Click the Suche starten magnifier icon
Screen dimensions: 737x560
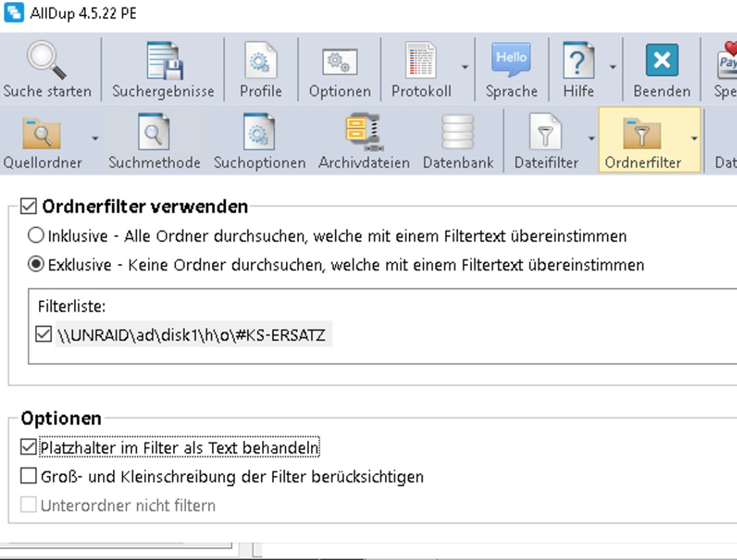(46, 61)
